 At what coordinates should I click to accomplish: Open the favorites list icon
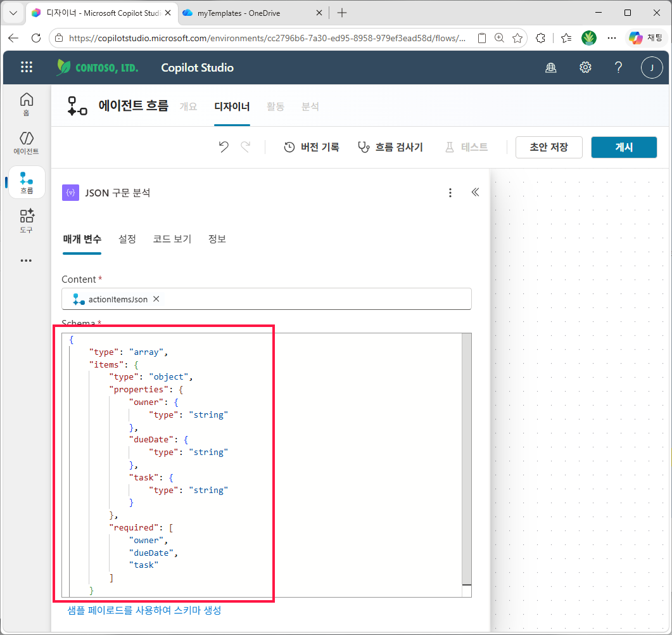[x=566, y=38]
